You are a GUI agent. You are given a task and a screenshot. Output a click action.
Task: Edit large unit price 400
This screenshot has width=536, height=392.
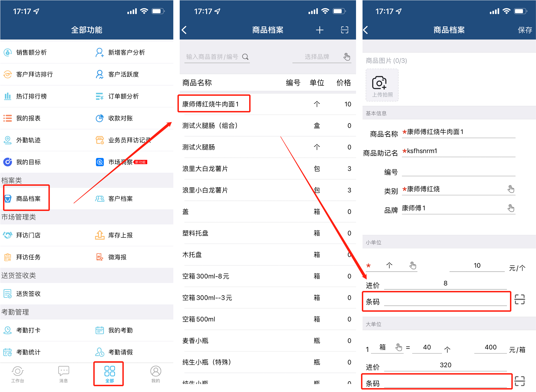pyautogui.click(x=490, y=347)
